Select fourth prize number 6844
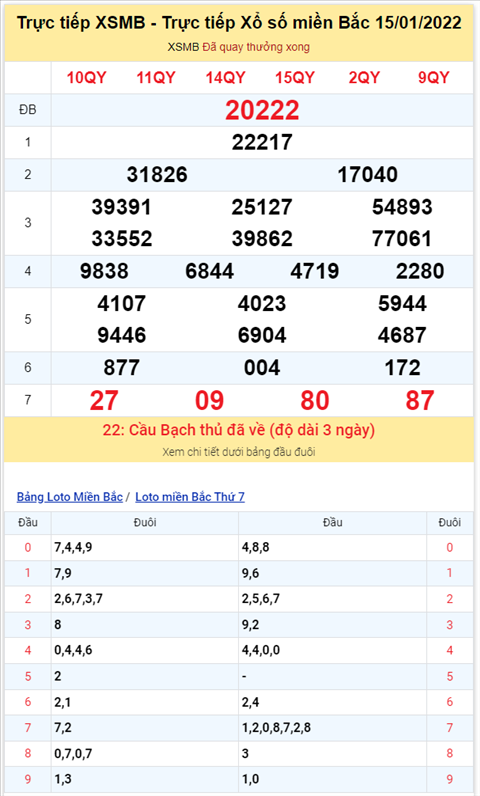The height and width of the screenshot is (796, 480). 210,271
